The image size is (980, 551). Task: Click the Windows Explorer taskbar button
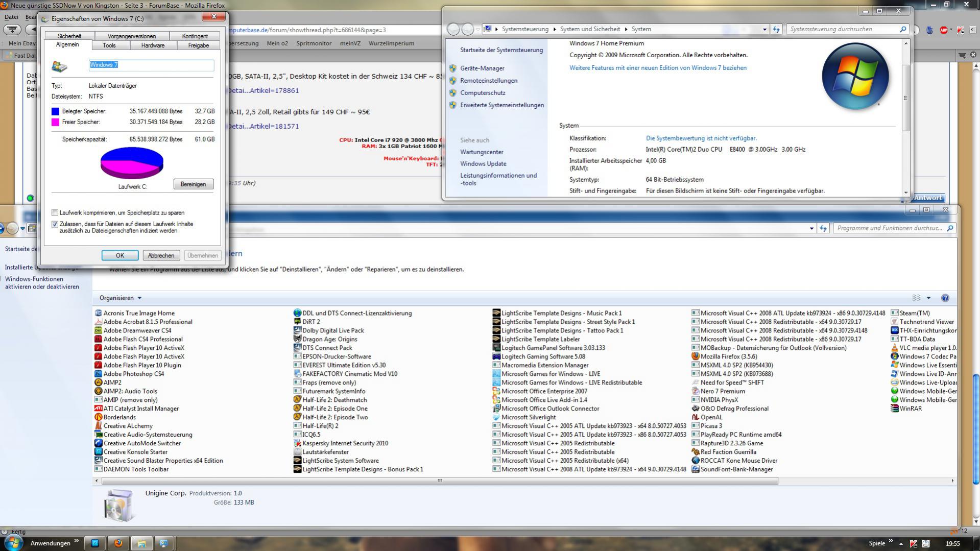pyautogui.click(x=141, y=543)
